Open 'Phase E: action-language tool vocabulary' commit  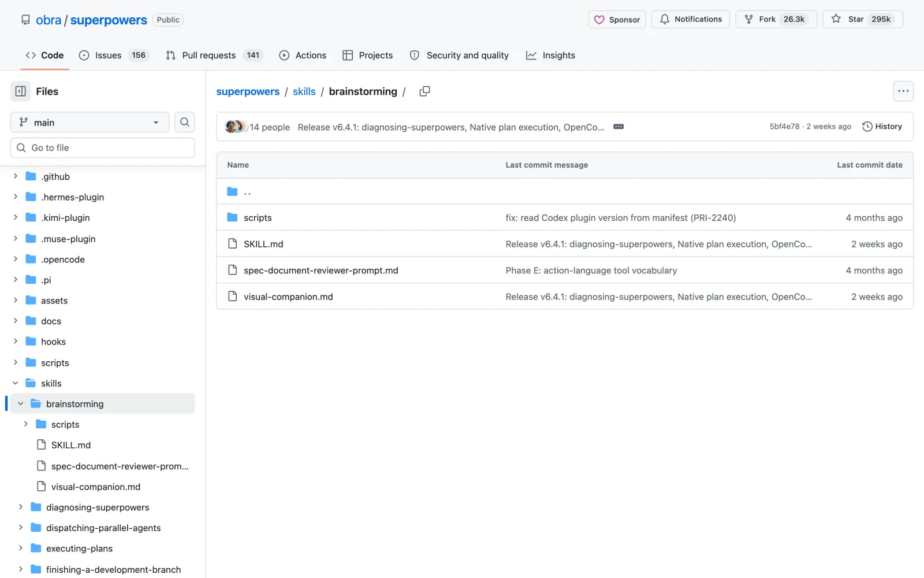(591, 270)
